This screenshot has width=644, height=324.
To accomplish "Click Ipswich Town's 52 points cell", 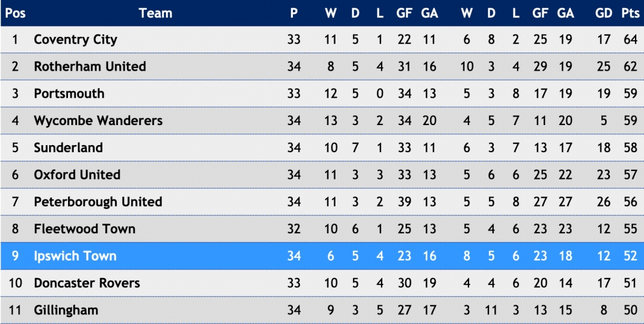I will pos(630,256).
